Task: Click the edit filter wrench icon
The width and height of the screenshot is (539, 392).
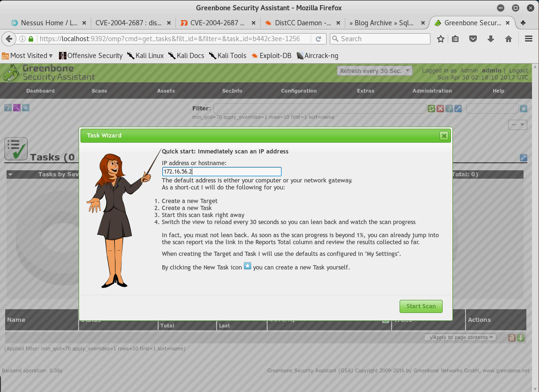Action: point(458,109)
